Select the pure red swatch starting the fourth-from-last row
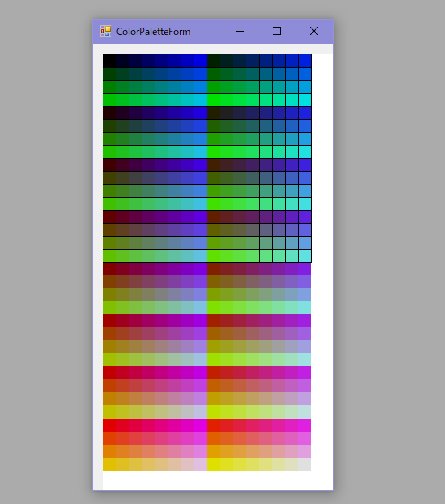The image size is (445, 504). tap(109, 425)
